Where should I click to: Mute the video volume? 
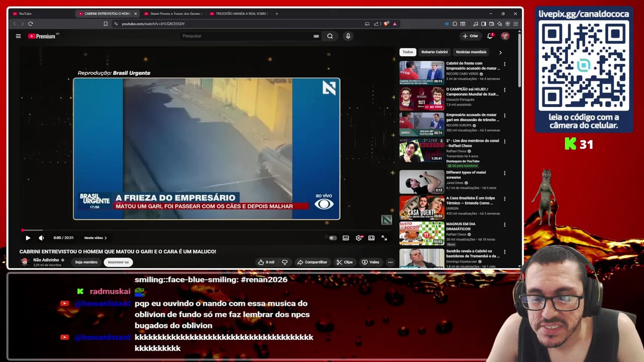pos(41,238)
